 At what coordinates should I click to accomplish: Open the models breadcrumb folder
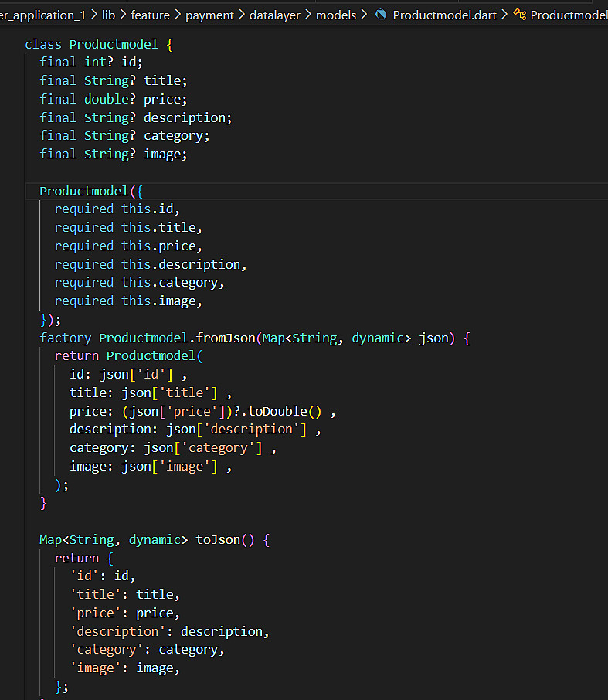336,15
